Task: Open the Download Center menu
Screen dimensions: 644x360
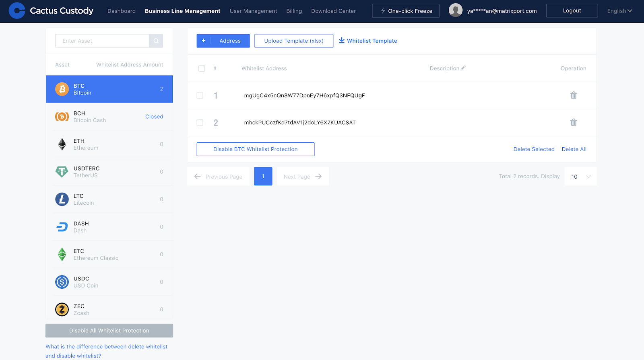Action: coord(334,11)
